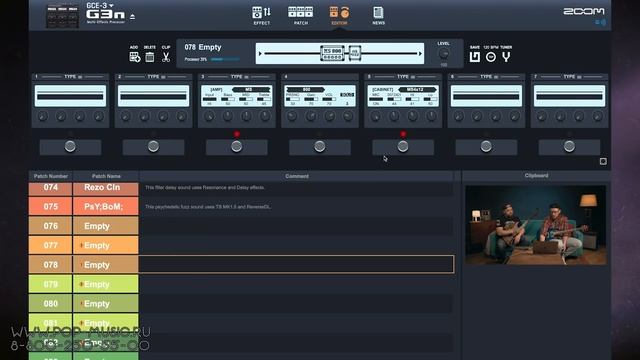Switch to the EDITOR tab

(x=339, y=16)
